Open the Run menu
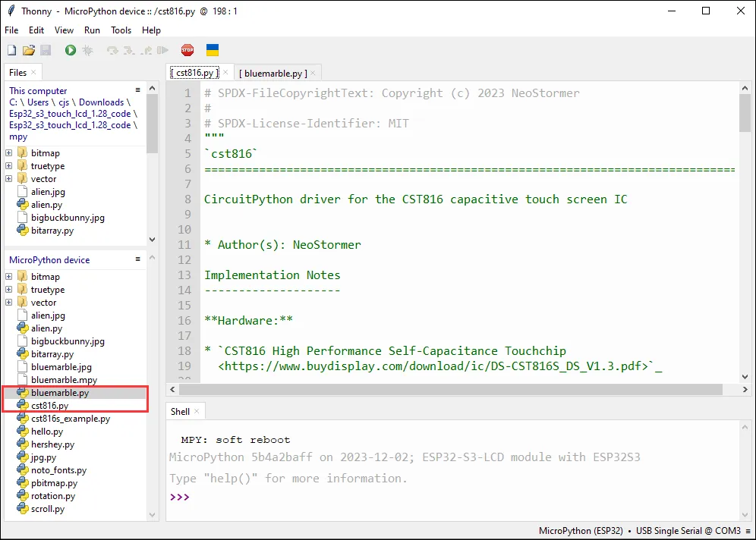The width and height of the screenshot is (756, 540). [92, 30]
